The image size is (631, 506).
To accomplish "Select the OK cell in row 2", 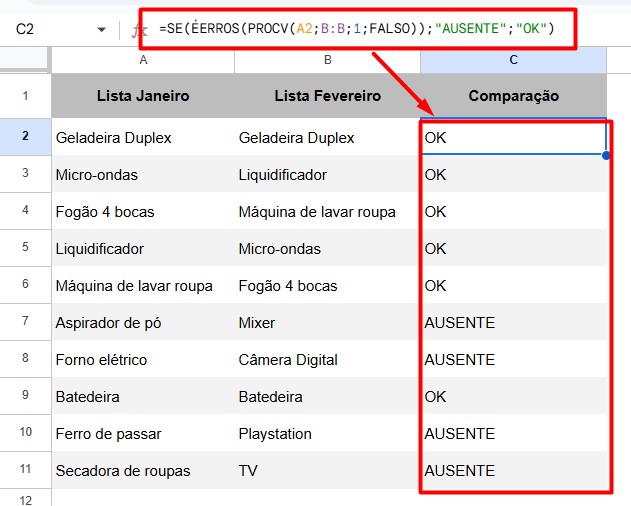I will coord(513,137).
